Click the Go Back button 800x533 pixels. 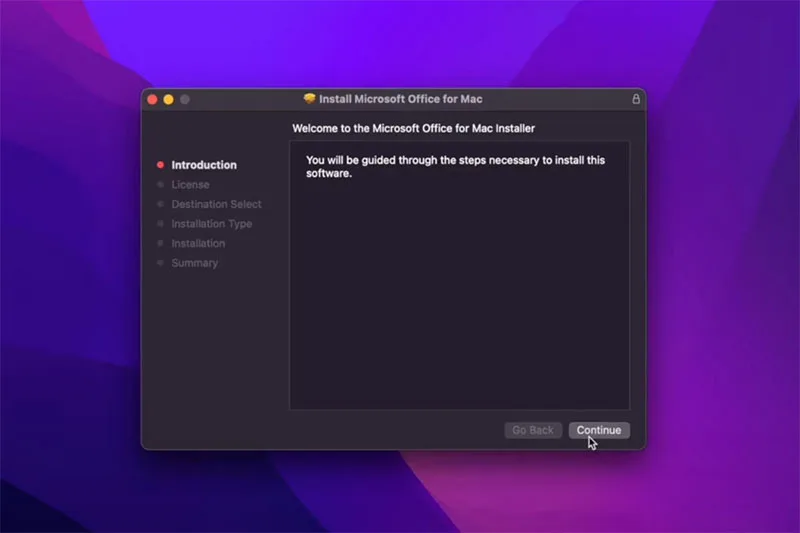533,430
